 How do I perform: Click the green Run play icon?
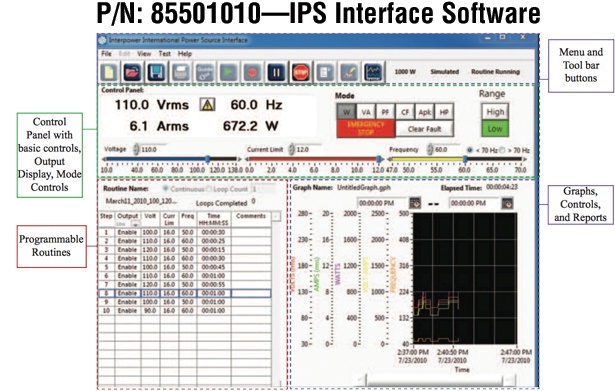[228, 73]
